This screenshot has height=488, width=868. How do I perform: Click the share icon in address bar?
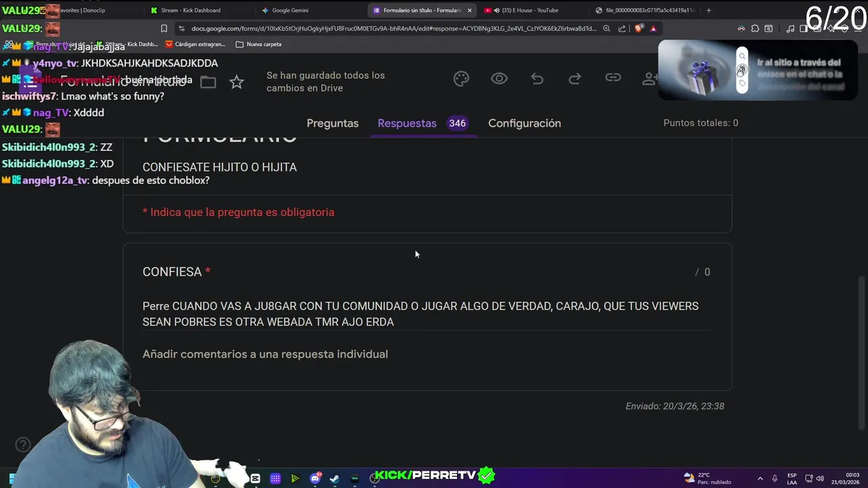coord(622,28)
